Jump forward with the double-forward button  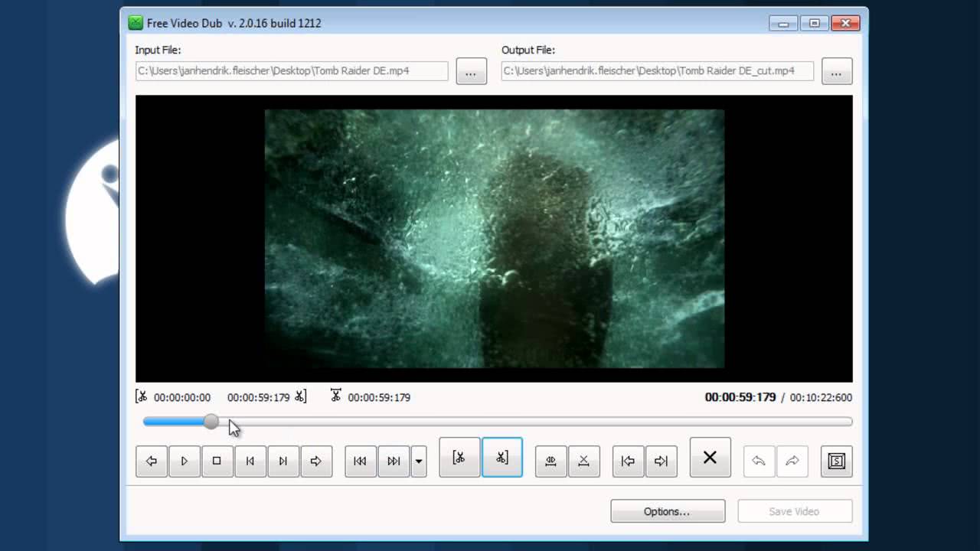pos(394,461)
